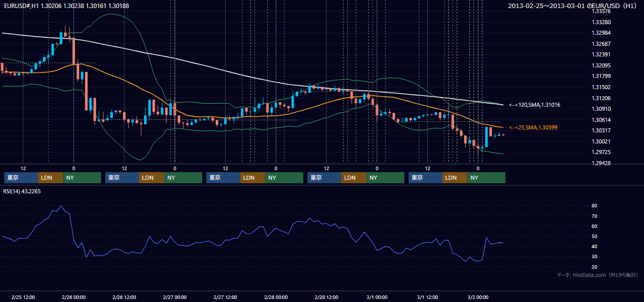Screen dimensions: 644x302
Task: Click price axis label 1.33280
Action: [x=601, y=22]
